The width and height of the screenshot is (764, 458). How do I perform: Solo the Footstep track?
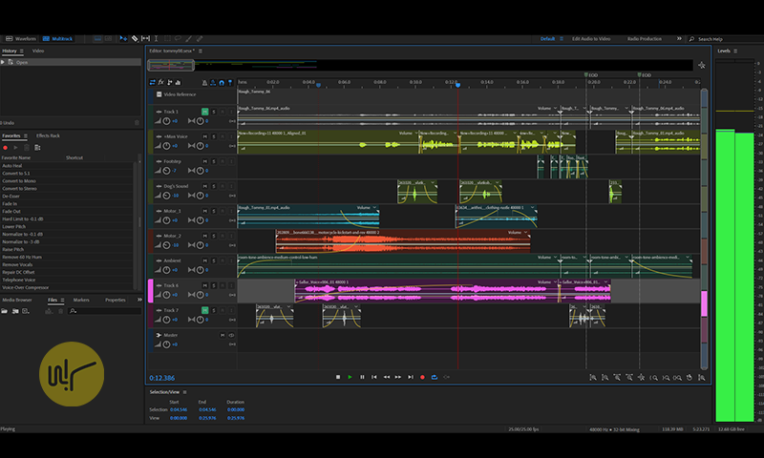click(213, 161)
